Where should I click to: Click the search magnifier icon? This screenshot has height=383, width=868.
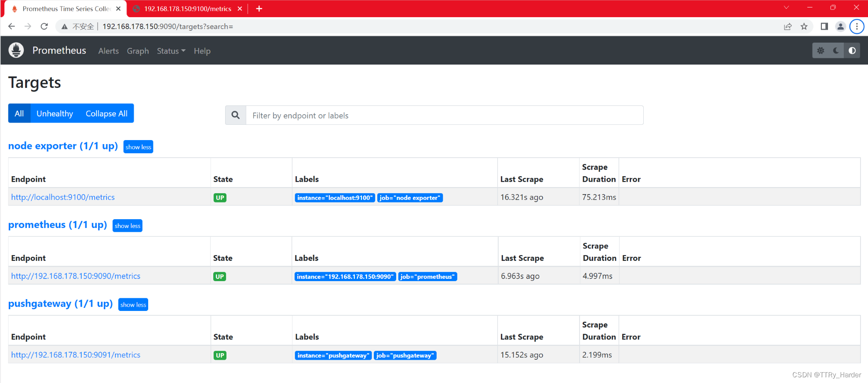pyautogui.click(x=236, y=115)
